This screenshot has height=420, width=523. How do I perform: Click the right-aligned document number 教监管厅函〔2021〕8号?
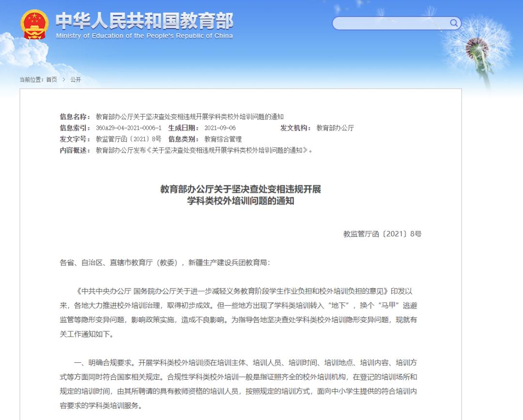click(382, 234)
